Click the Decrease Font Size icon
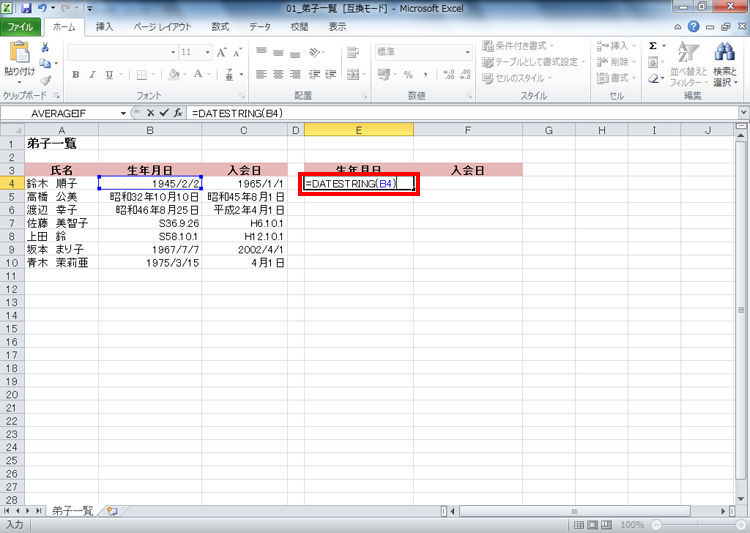Viewport: 750px width, 533px height. [x=237, y=52]
